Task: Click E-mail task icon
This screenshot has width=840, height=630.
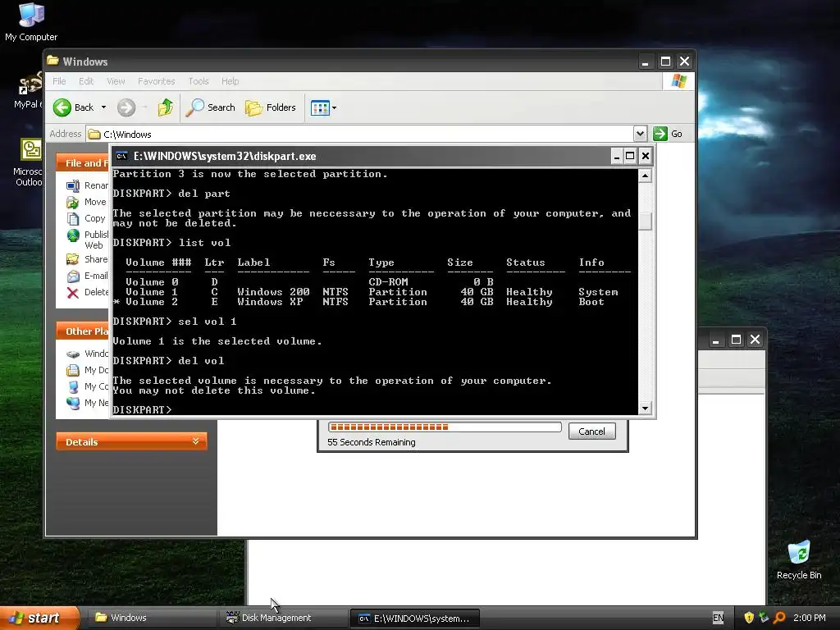Action: point(73,276)
